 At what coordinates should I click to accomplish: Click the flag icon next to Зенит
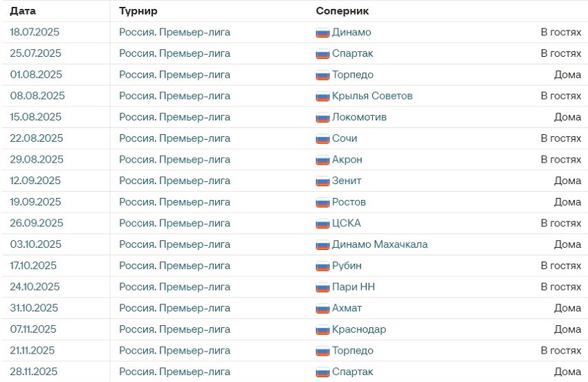[322, 181]
